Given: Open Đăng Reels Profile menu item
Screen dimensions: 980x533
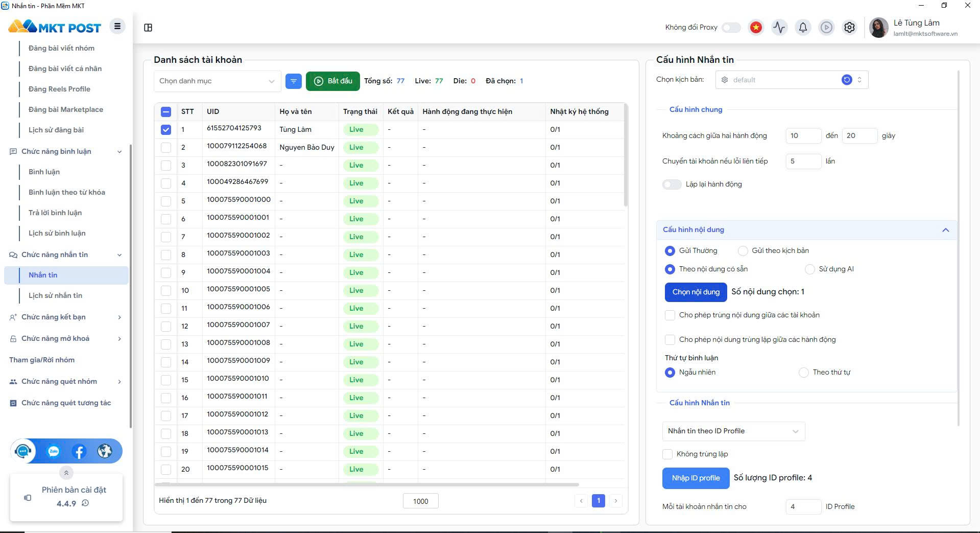Looking at the screenshot, I should (x=59, y=89).
